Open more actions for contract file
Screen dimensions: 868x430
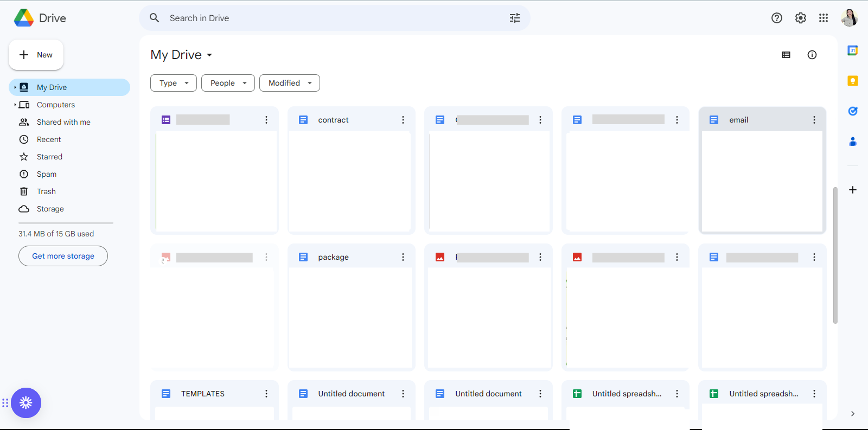tap(403, 120)
